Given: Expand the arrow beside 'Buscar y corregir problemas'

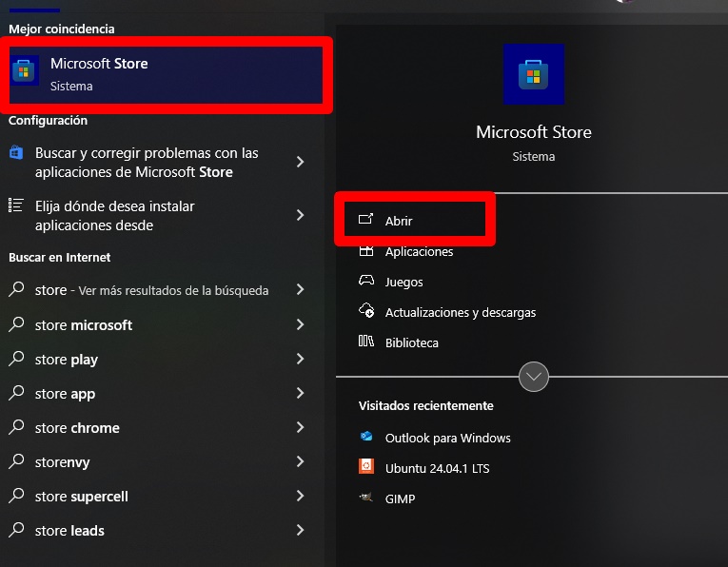Looking at the screenshot, I should (300, 162).
